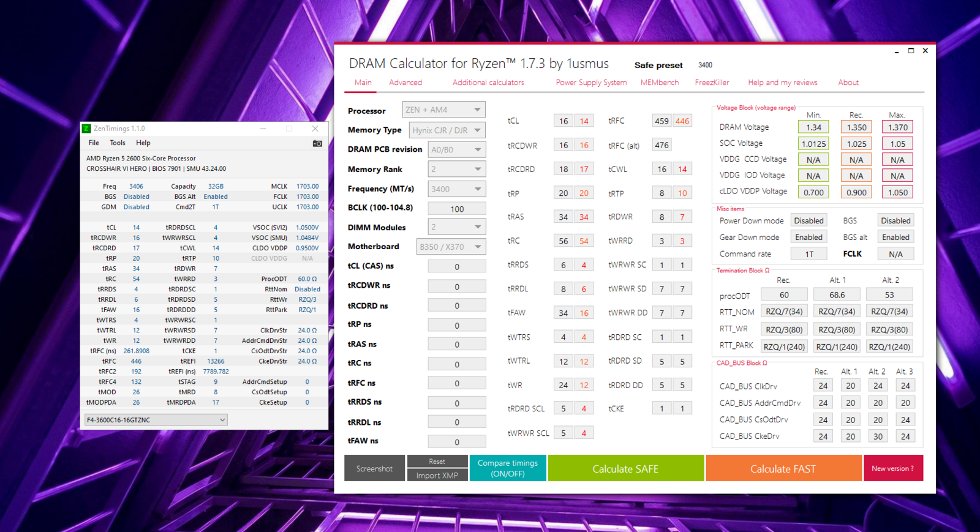Click the tCL (CAS) ns input field
This screenshot has height=532, width=980.
coord(457,267)
